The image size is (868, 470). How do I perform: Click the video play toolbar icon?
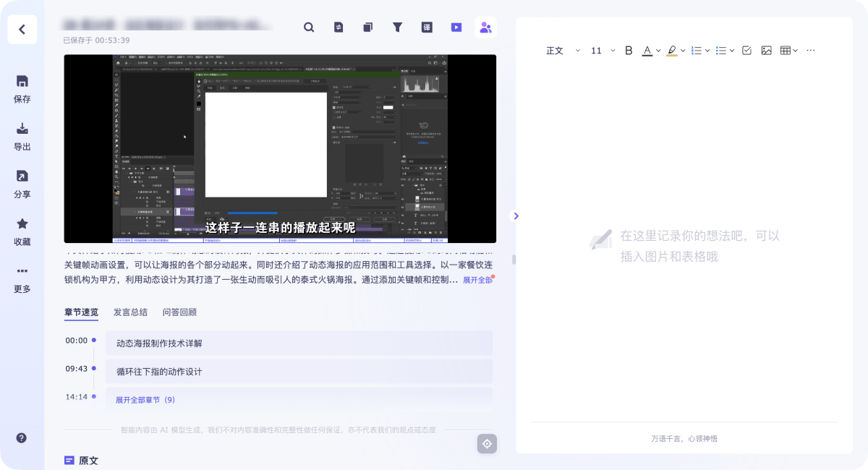pyautogui.click(x=456, y=27)
